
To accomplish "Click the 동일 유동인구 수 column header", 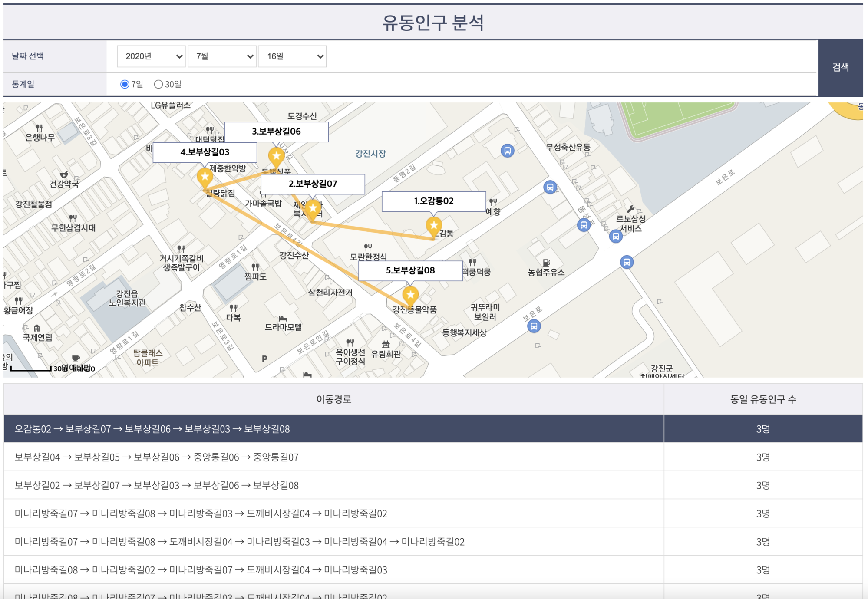I will tap(763, 399).
